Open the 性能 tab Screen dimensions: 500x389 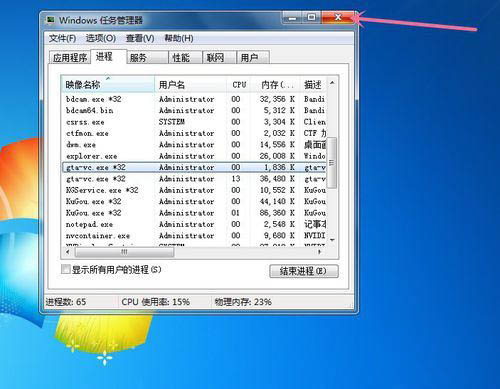coord(185,57)
